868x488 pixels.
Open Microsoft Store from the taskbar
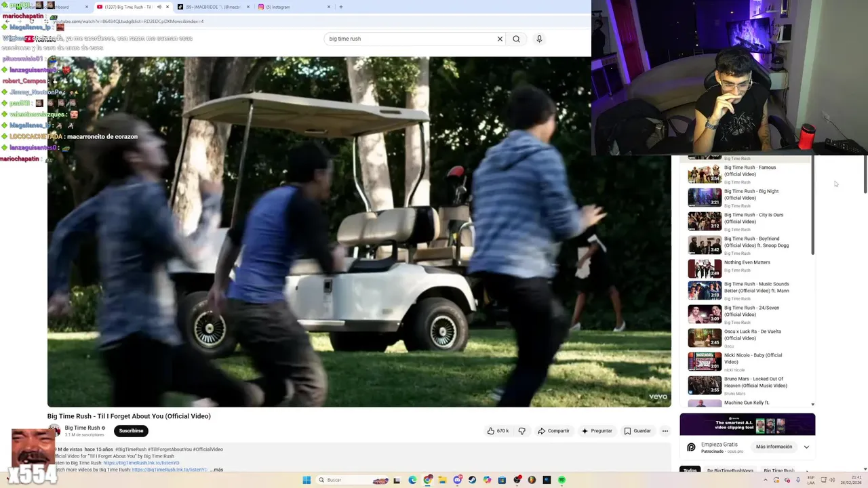point(502,480)
